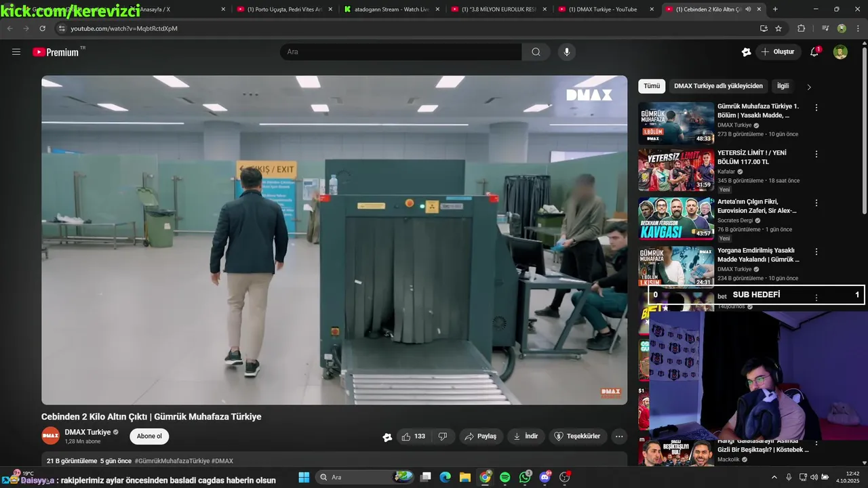
Task: Open Beckham Ferguson KAVGASI thumbnail
Action: [676, 218]
